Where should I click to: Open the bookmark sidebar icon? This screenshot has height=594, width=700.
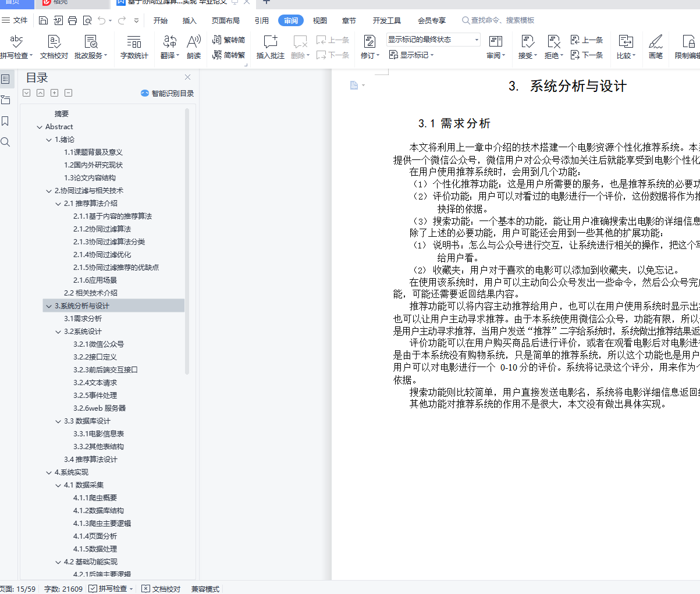coord(5,121)
